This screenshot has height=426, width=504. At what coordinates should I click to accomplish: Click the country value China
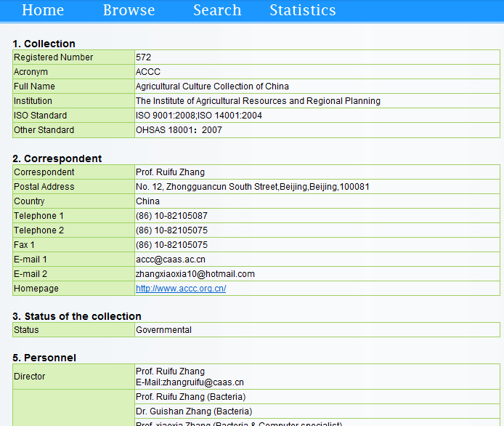148,201
